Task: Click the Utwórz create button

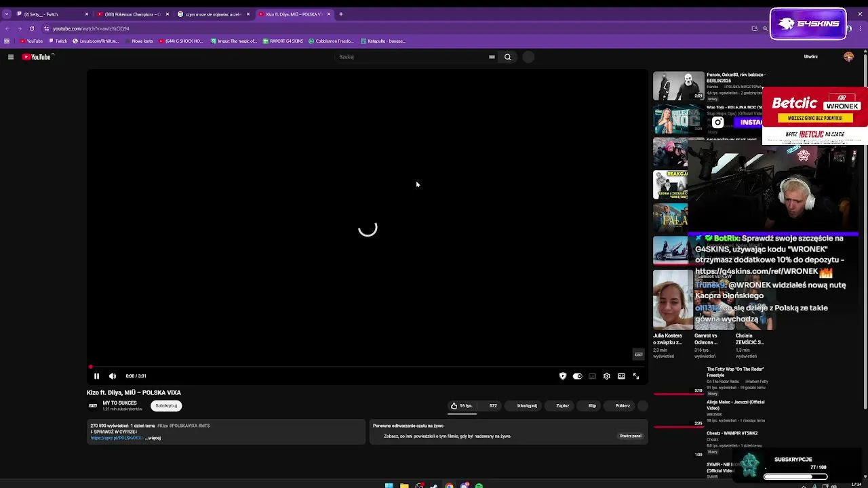Action: 810,57
